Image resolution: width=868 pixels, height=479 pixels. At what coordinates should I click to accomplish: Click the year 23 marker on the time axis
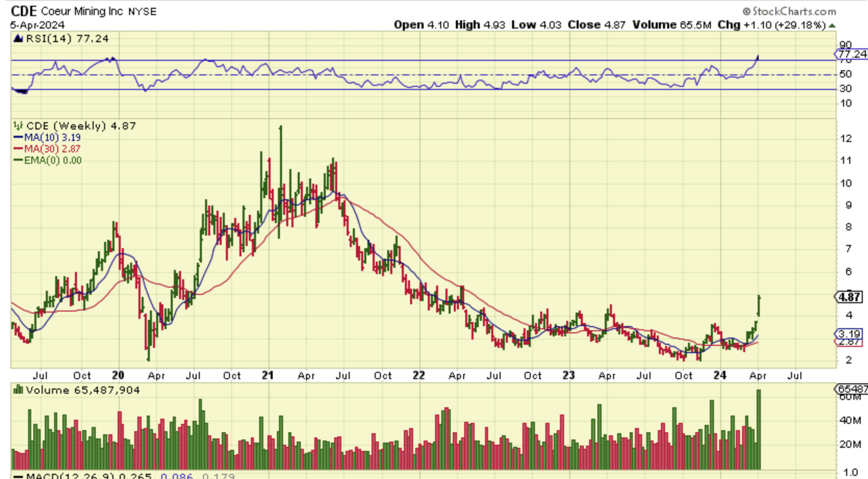569,375
